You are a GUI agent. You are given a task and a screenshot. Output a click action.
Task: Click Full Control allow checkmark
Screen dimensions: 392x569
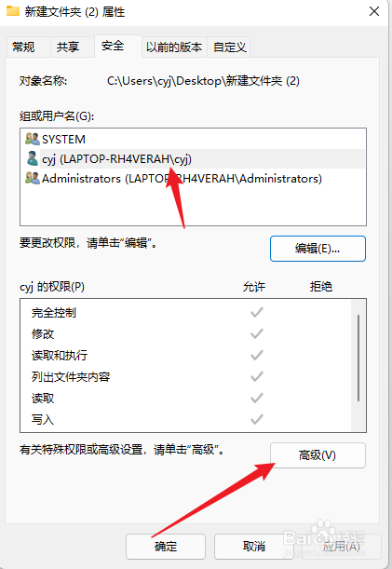click(257, 312)
